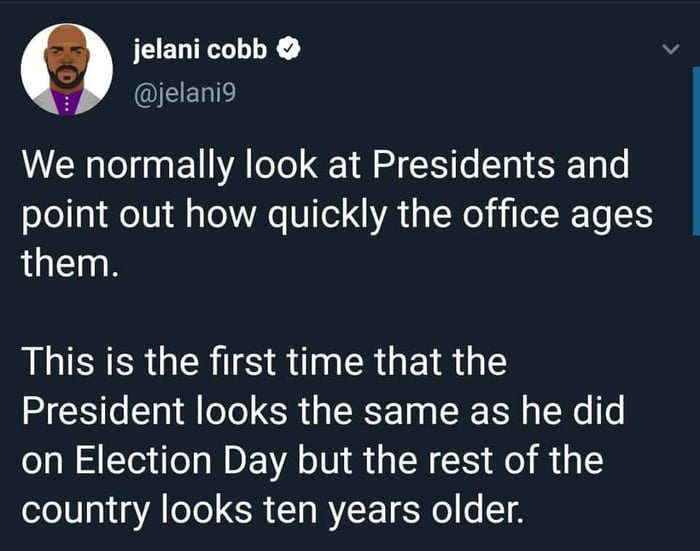Viewport: 700px width, 551px height.
Task: Click the verified checkmark badge
Action: 289,49
